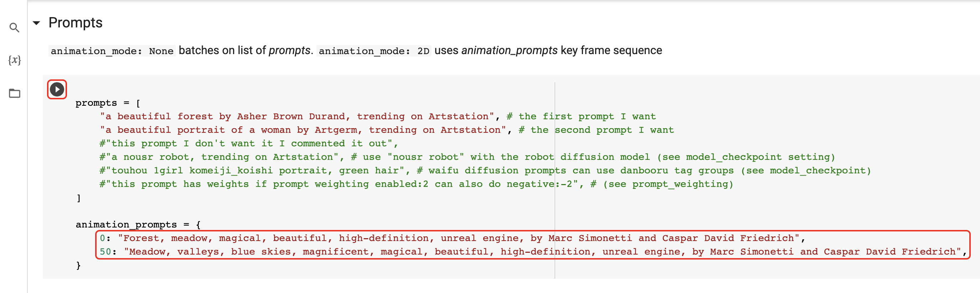Screen dimensions: 980x293
Task: Place cursor in the prompt weighting comment line
Action: (416, 184)
